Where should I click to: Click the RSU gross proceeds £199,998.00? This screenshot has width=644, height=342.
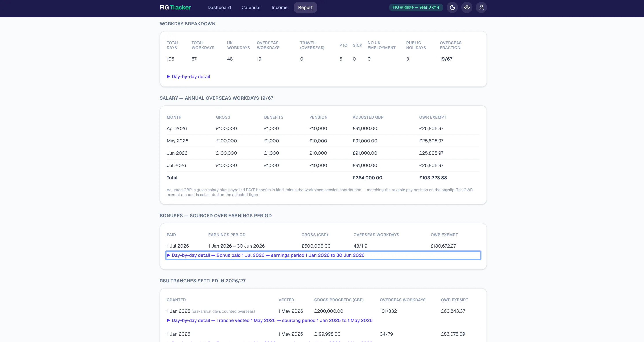(327, 334)
